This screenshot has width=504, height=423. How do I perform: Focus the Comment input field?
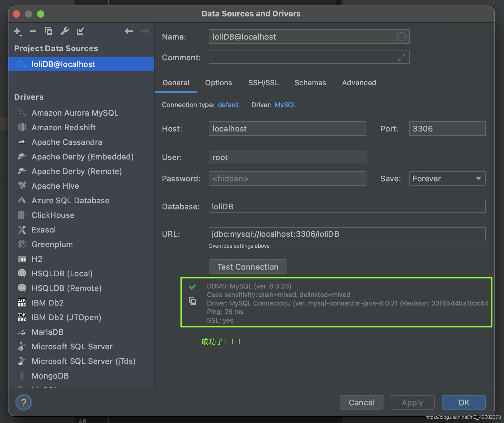[309, 57]
